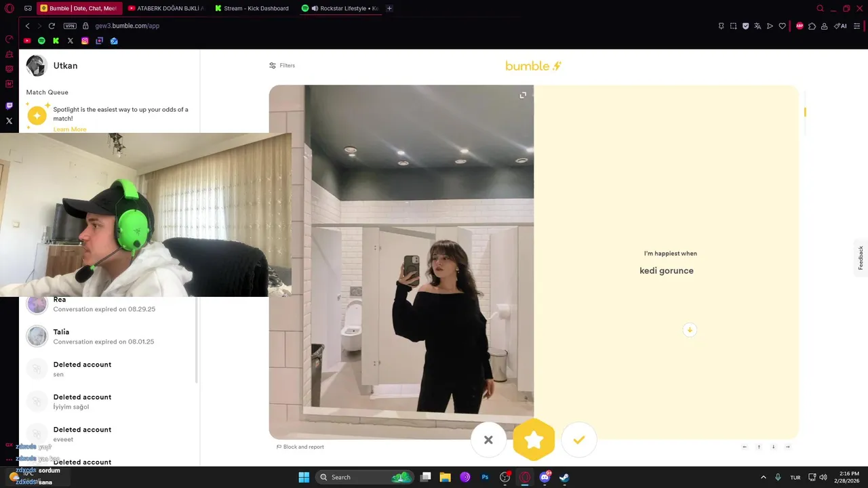868x488 pixels.
Task: Click the up arrow shortcut hint
Action: (x=759, y=447)
